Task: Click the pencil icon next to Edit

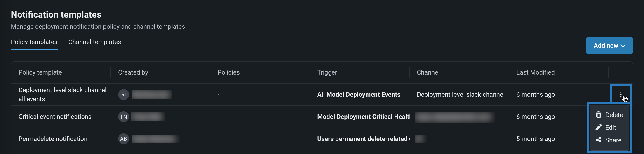Action: (x=598, y=128)
